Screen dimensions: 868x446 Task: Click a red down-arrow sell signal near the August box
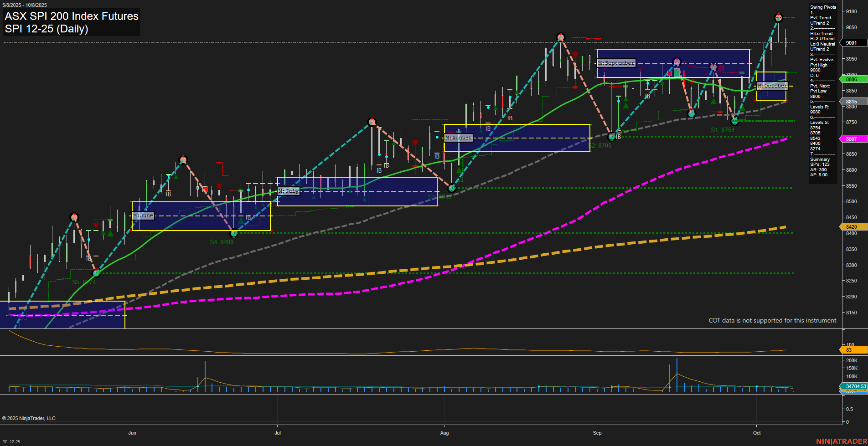[x=415, y=143]
